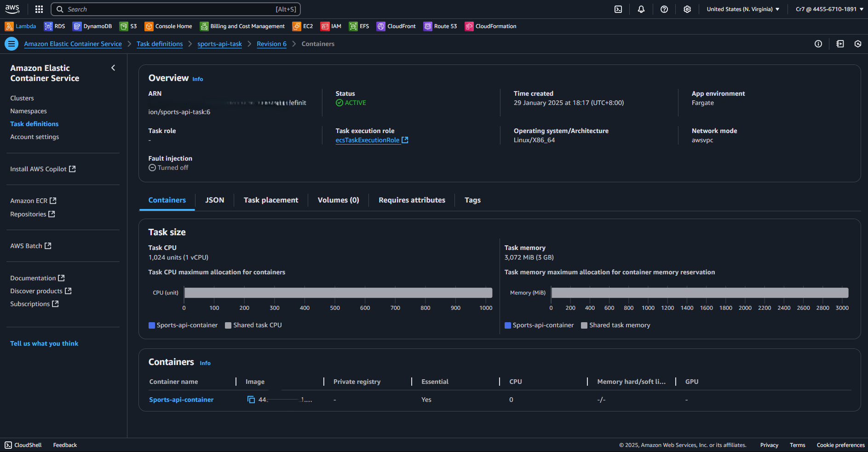Open ecsTaskExecutionRole link
The height and width of the screenshot is (452, 868).
pyautogui.click(x=372, y=140)
